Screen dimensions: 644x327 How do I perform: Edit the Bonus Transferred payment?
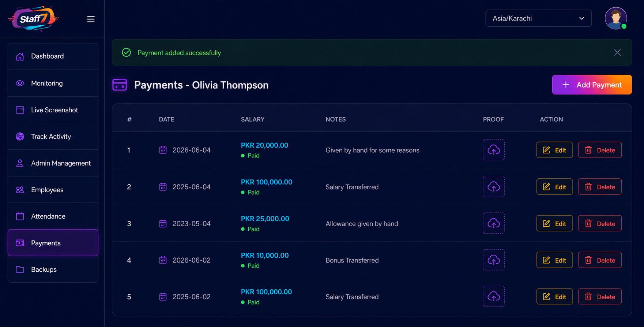tap(554, 260)
